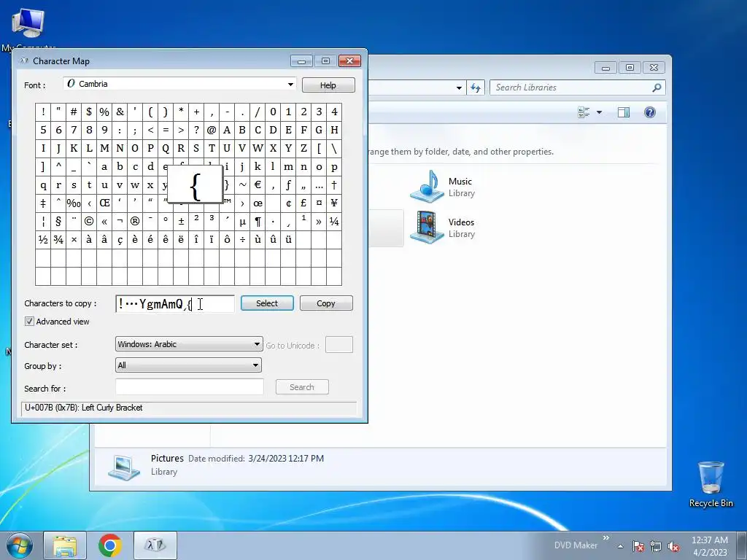This screenshot has width=747, height=560.
Task: Select the three-quarters fraction cell
Action: [x=58, y=239]
